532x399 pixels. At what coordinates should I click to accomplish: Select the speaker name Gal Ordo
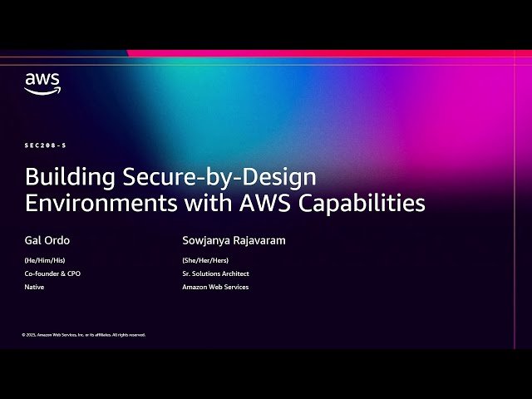point(47,240)
